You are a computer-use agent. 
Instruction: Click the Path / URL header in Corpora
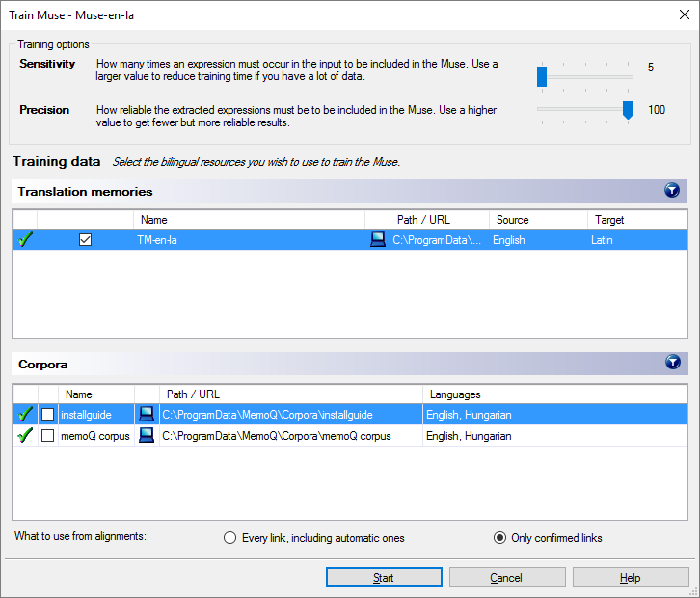click(289, 394)
